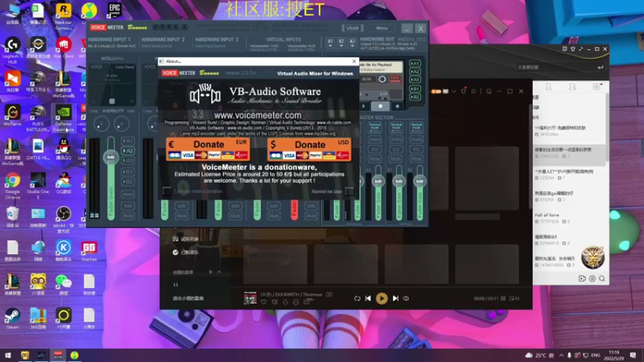Open the first contacts tab in YY window
This screenshot has height=362, width=644.
coord(549,87)
